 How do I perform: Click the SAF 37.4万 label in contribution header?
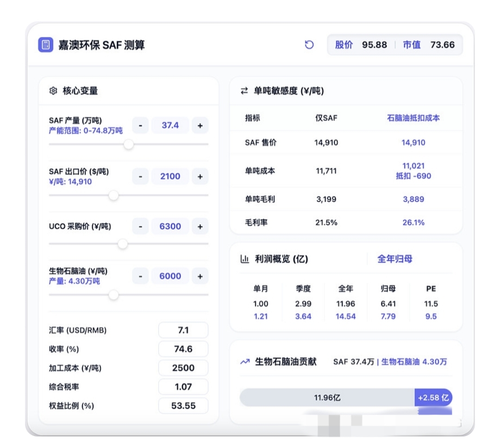click(354, 362)
